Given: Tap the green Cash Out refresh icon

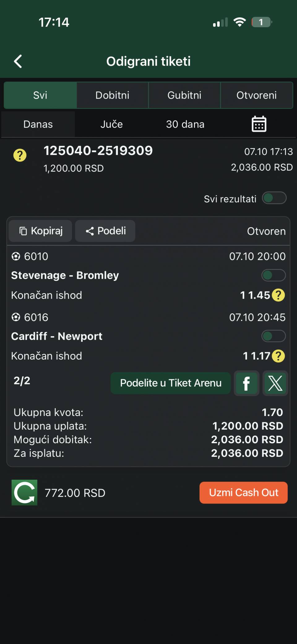Looking at the screenshot, I should [x=24, y=492].
